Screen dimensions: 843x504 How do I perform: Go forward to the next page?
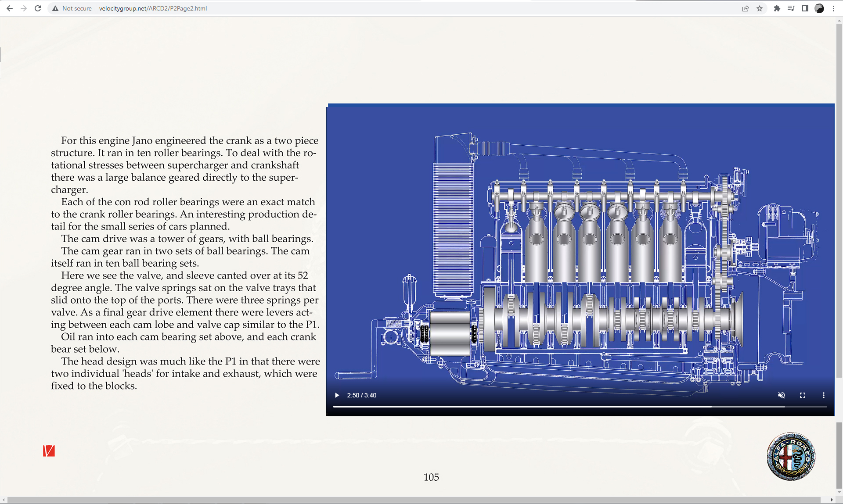pos(24,8)
